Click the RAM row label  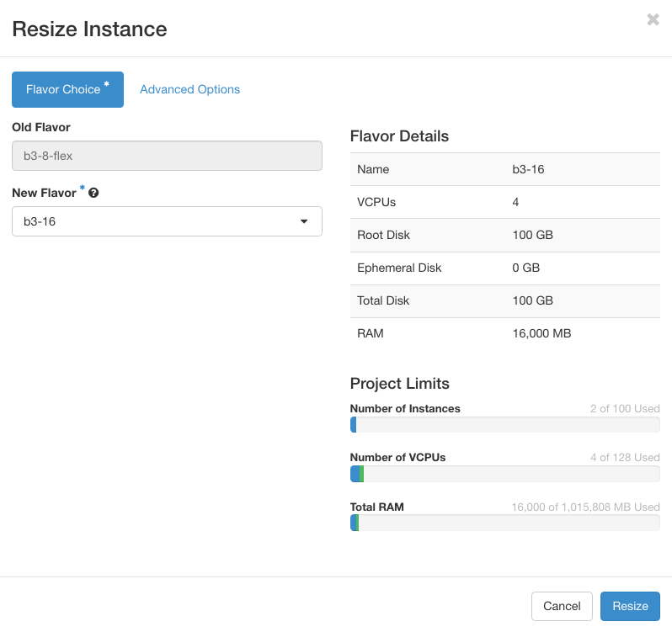pyautogui.click(x=371, y=333)
